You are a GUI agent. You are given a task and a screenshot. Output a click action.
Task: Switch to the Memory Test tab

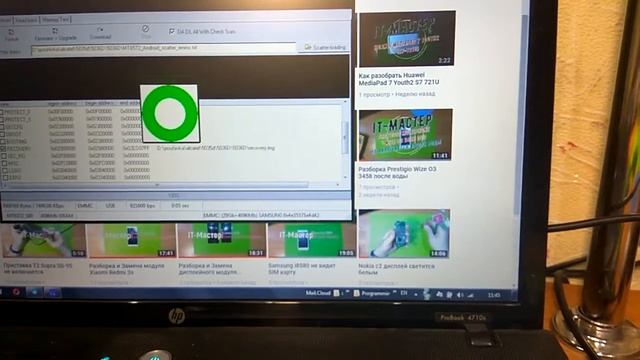pos(56,20)
